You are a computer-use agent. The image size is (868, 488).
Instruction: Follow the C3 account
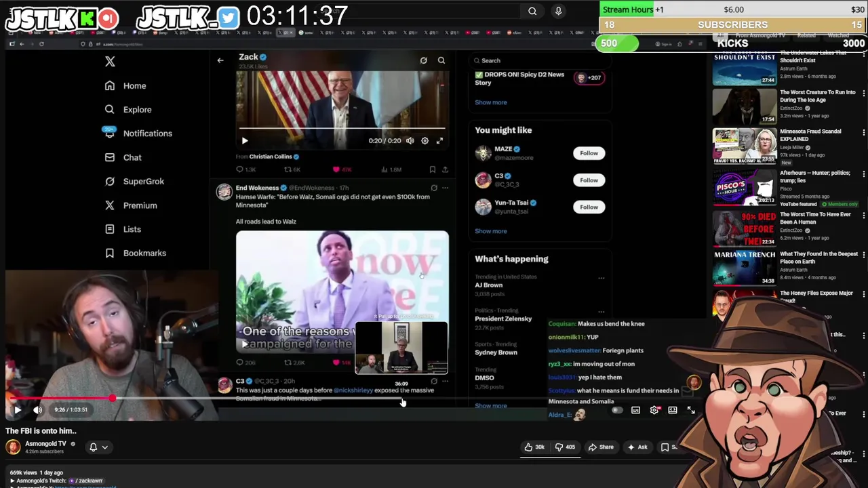pyautogui.click(x=589, y=180)
